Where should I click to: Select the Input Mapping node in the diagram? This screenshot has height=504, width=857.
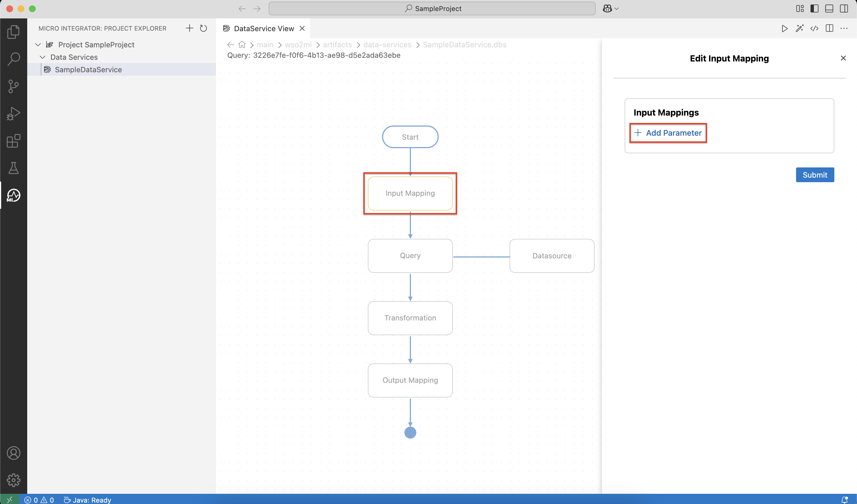(x=410, y=193)
